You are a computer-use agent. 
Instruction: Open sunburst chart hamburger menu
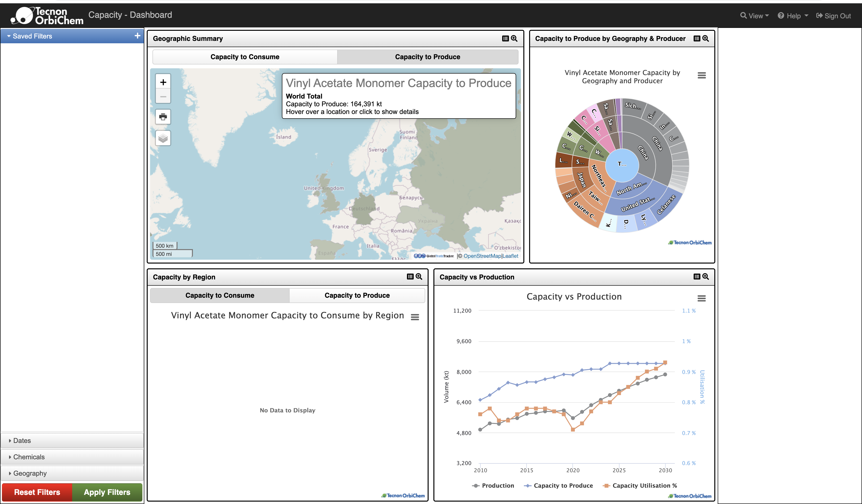(x=702, y=76)
